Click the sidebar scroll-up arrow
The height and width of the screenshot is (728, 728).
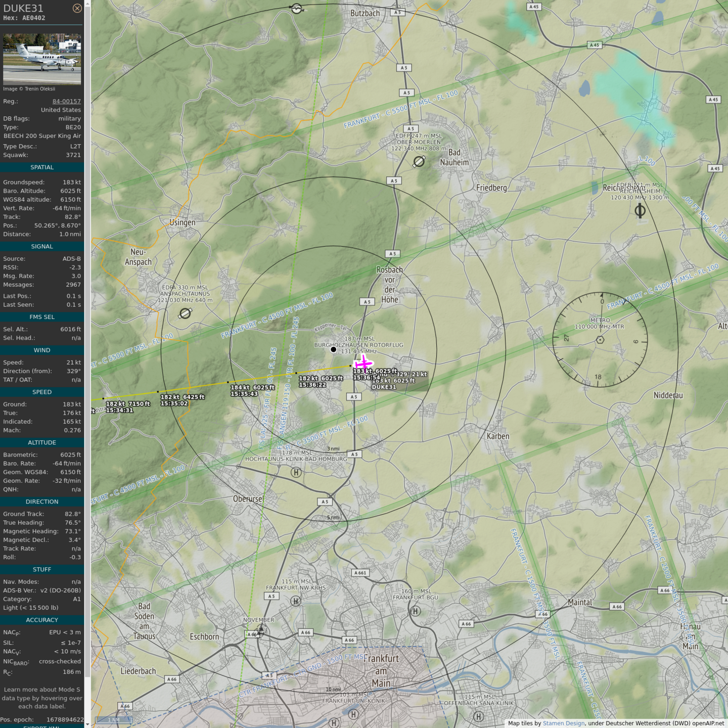coord(87,4)
